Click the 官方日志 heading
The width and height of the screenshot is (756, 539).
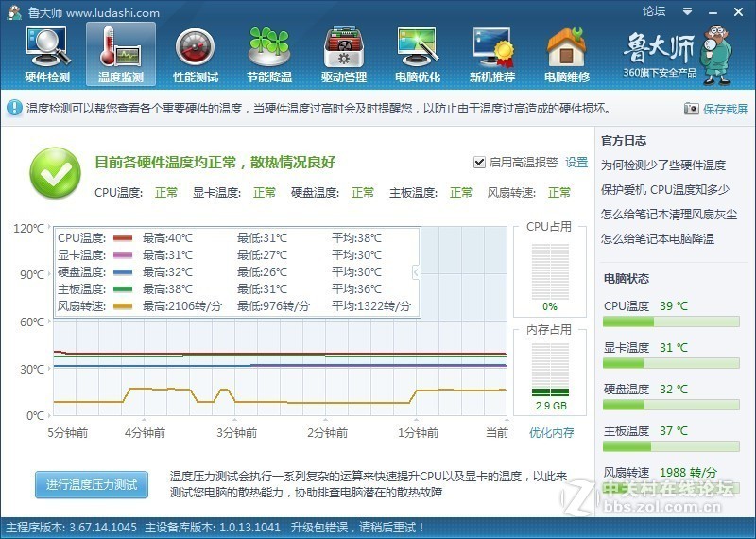(x=624, y=140)
